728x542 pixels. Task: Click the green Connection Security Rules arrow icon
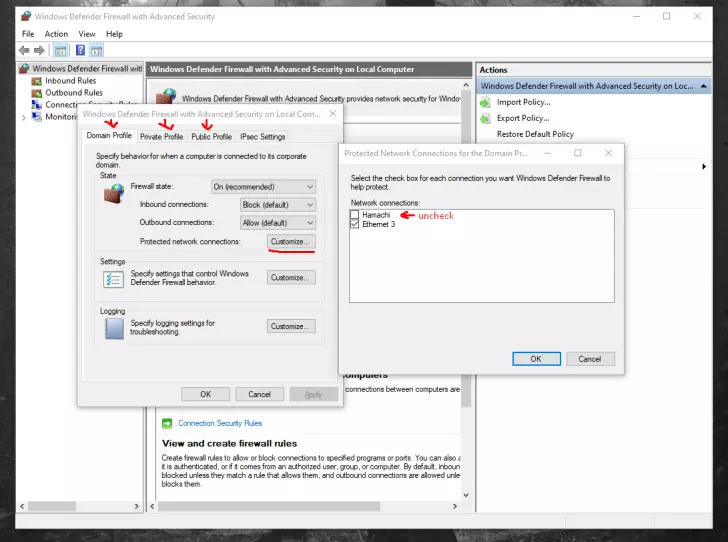(x=167, y=424)
